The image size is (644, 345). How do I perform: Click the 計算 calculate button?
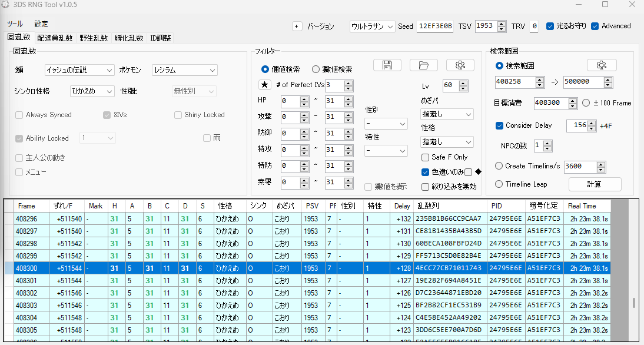[595, 184]
